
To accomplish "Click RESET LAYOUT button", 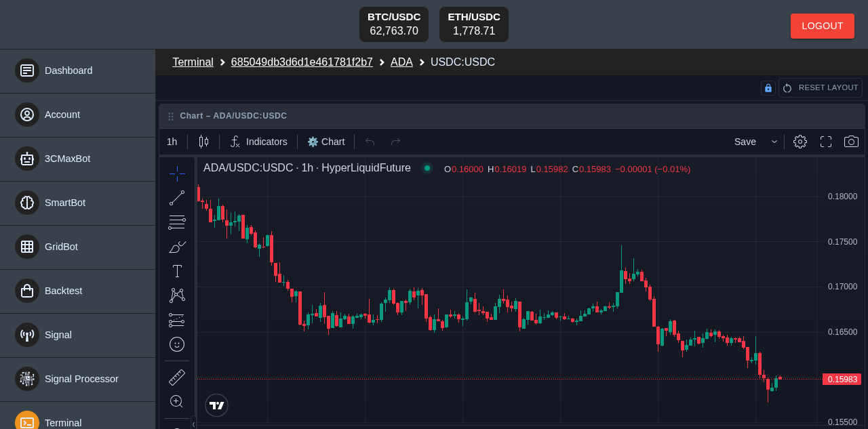I will point(821,88).
